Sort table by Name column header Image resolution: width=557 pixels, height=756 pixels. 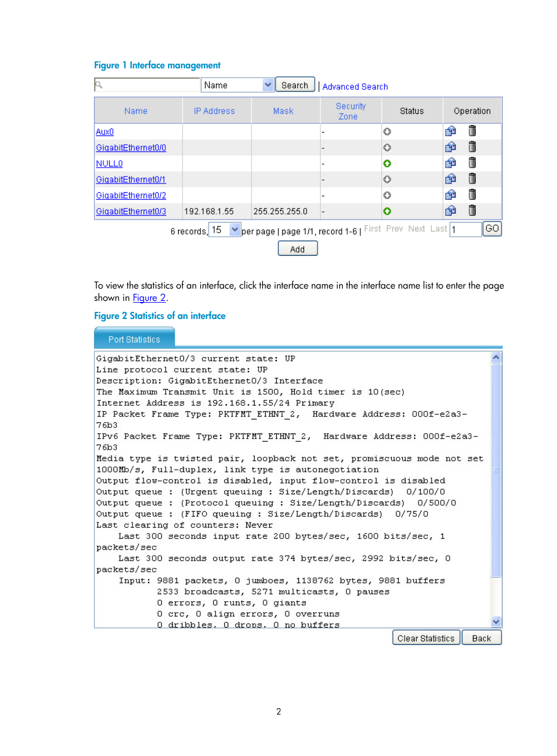click(x=135, y=111)
